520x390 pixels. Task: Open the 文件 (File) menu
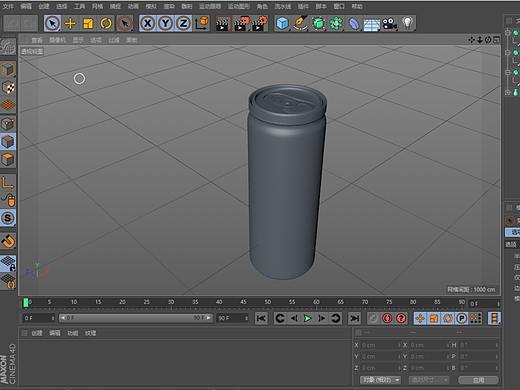pyautogui.click(x=8, y=6)
